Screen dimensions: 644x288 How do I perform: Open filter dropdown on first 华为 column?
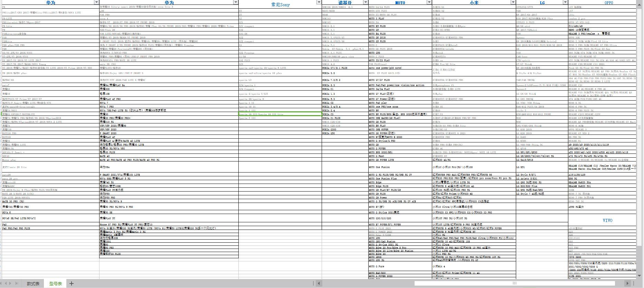(x=96, y=2)
